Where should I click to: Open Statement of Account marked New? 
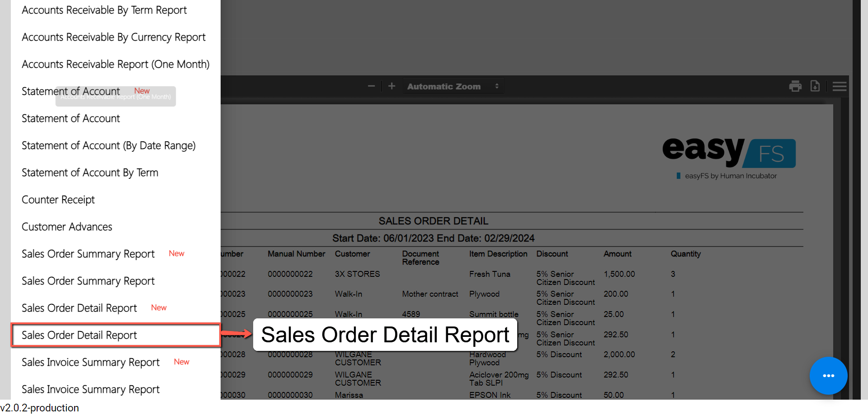coord(71,91)
